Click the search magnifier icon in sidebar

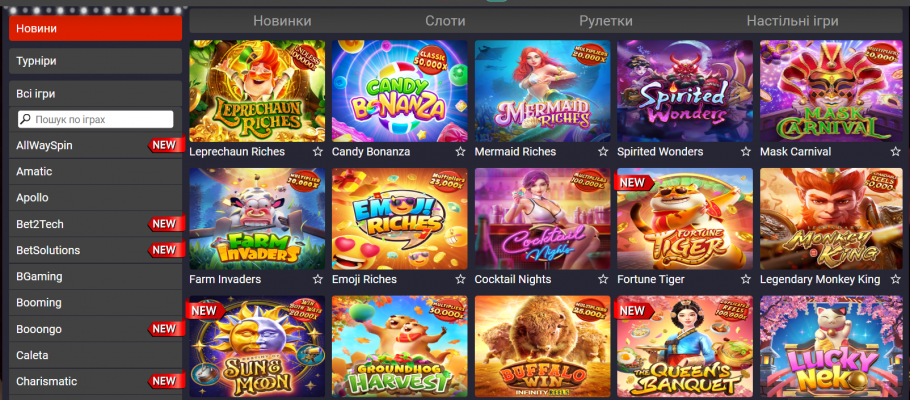pos(26,120)
